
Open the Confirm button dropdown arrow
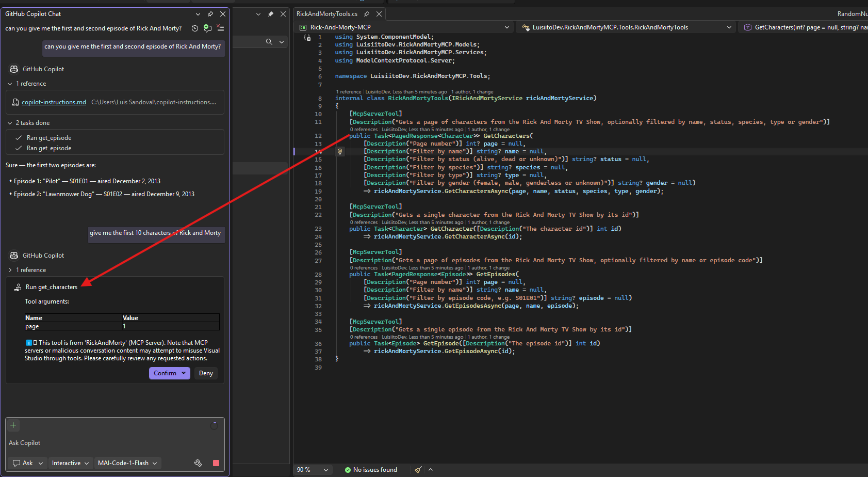pyautogui.click(x=184, y=373)
